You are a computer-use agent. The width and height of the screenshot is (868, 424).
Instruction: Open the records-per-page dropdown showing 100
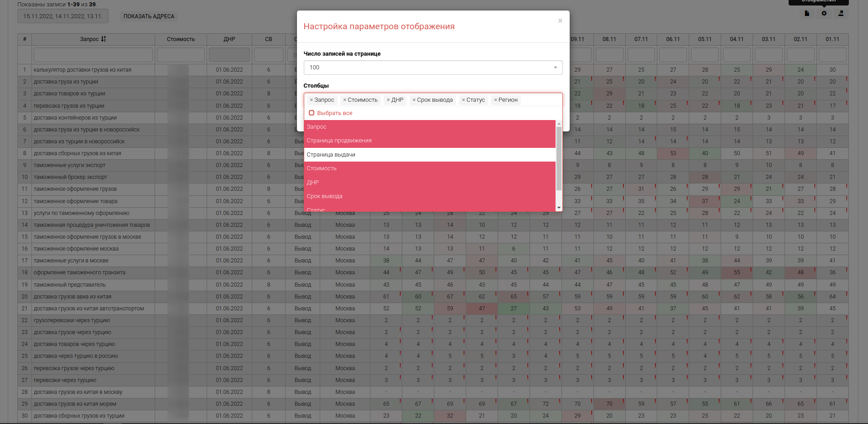(x=433, y=68)
